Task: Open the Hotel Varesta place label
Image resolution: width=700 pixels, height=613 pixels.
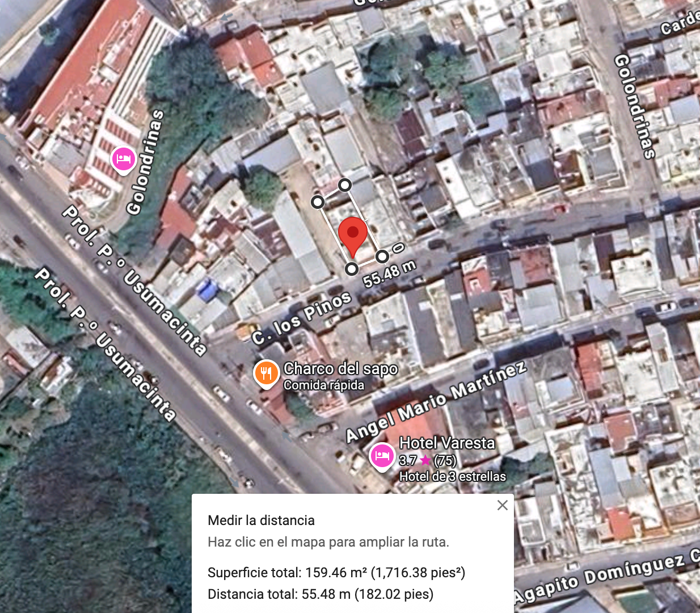Action: (x=447, y=443)
